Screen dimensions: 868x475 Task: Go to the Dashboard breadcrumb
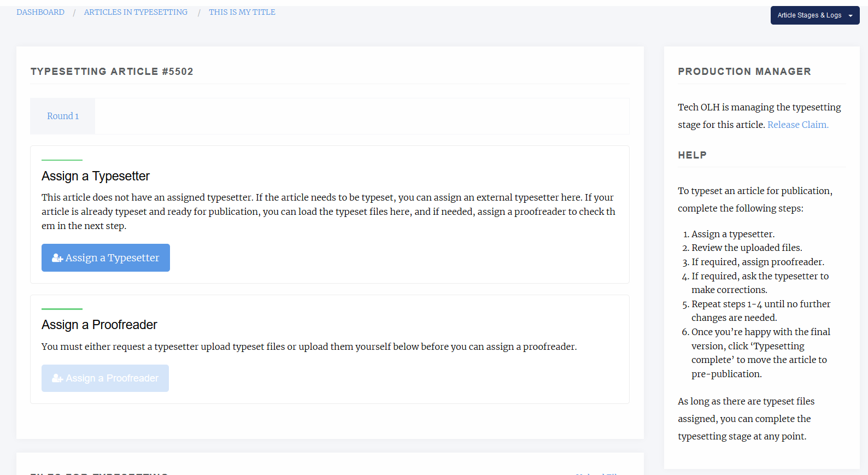(40, 12)
